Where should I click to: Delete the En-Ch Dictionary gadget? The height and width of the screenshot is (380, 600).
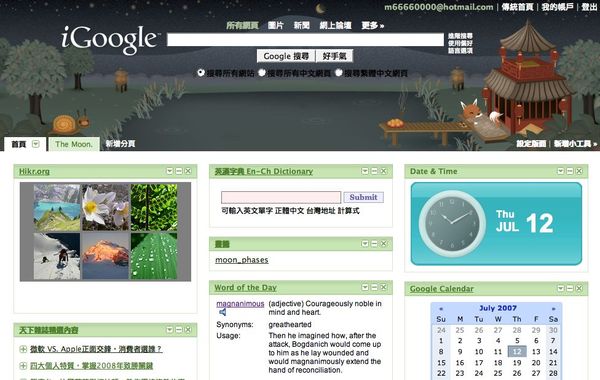383,171
